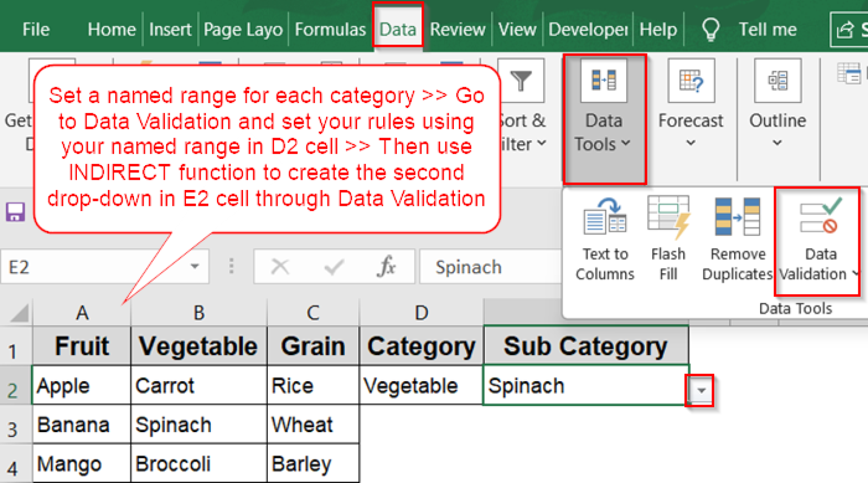Open the Sub Category dropdown in E2
Viewport: 868px width, 483px height.
click(x=702, y=390)
